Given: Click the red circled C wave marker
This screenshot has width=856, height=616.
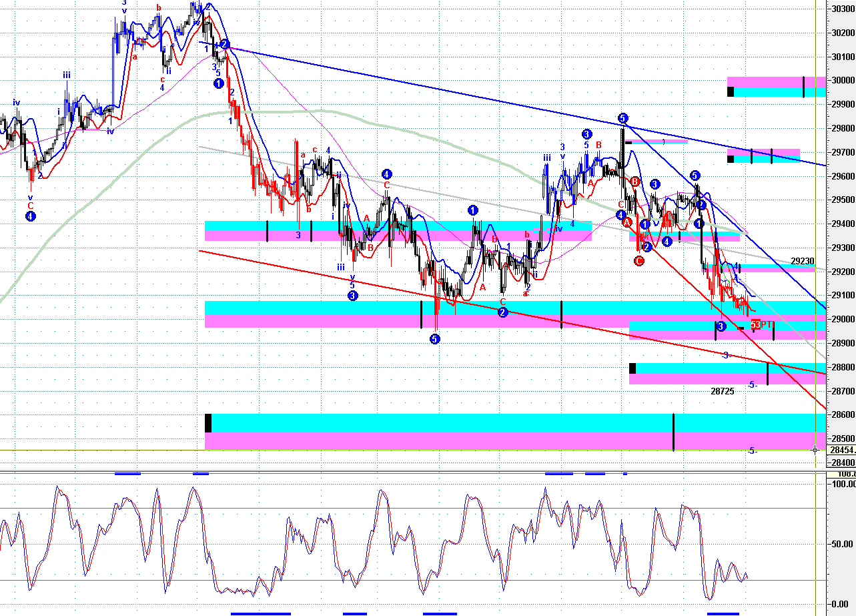Looking at the screenshot, I should click(638, 261).
